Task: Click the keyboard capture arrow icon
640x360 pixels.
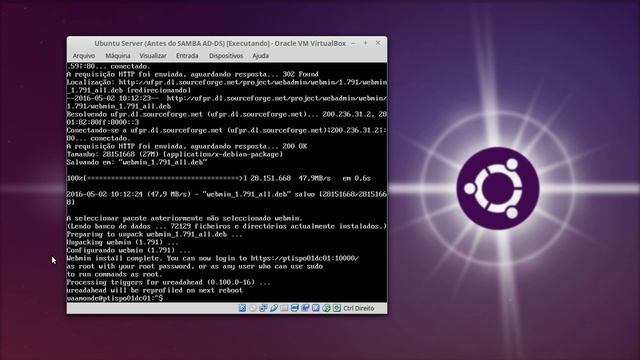Action: click(337, 308)
